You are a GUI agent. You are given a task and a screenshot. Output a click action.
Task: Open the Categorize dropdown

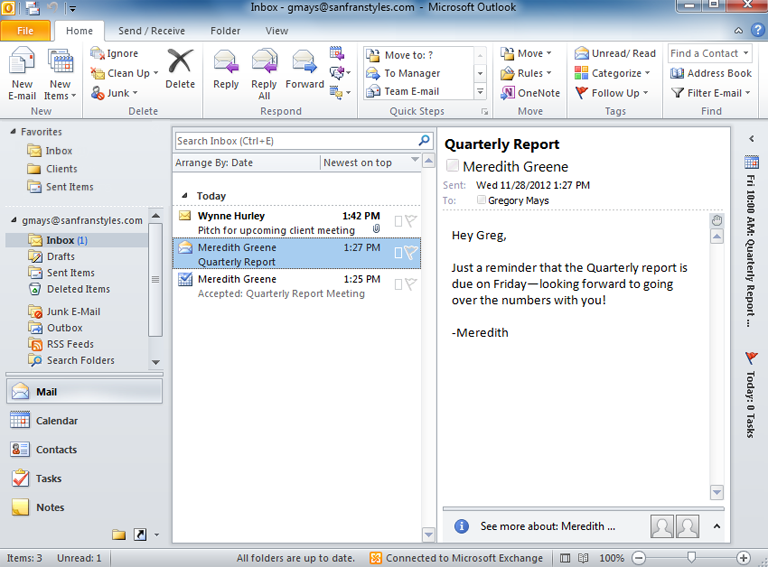coord(612,73)
